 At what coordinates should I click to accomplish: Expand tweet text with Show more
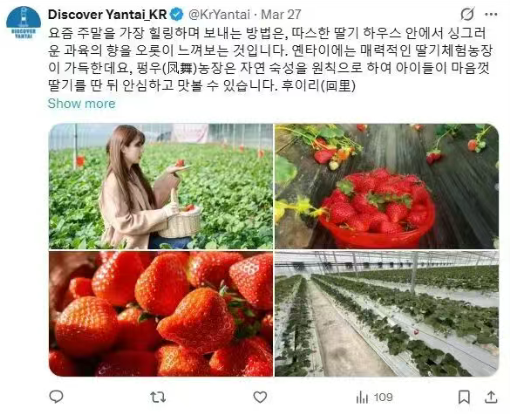[82, 103]
